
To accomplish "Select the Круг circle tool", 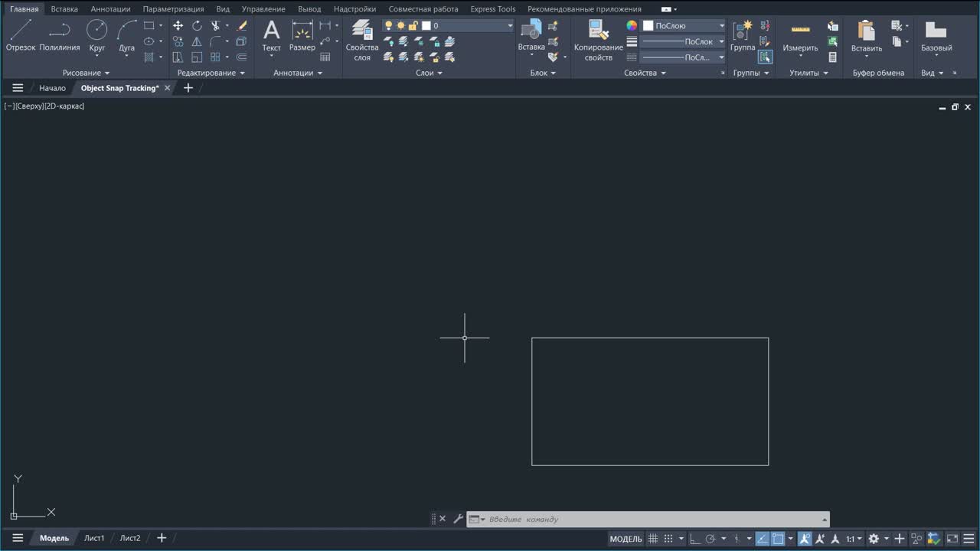I will (x=97, y=36).
